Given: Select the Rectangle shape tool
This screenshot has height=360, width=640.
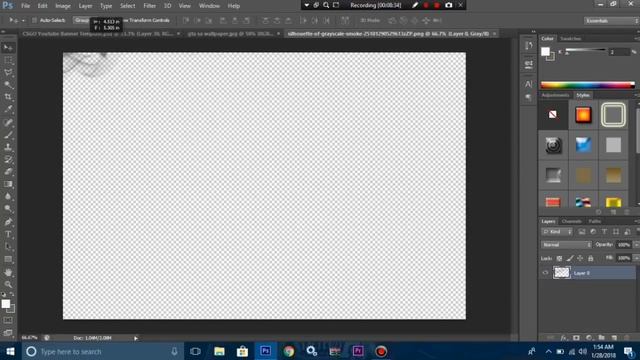Looking at the screenshot, I should (8, 259).
